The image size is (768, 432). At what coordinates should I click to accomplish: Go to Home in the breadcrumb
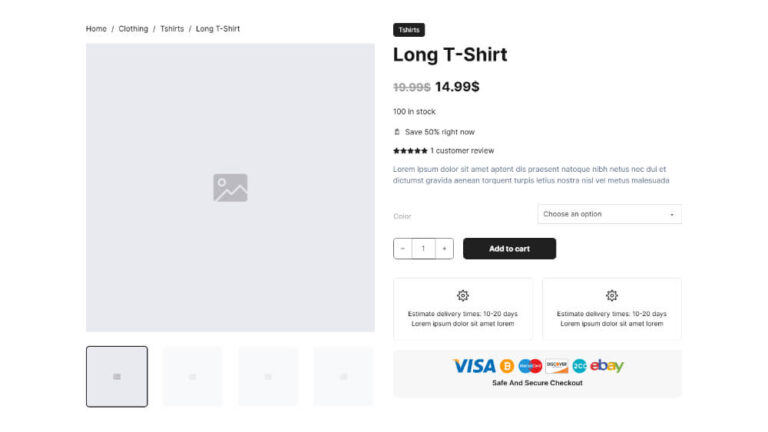96,29
